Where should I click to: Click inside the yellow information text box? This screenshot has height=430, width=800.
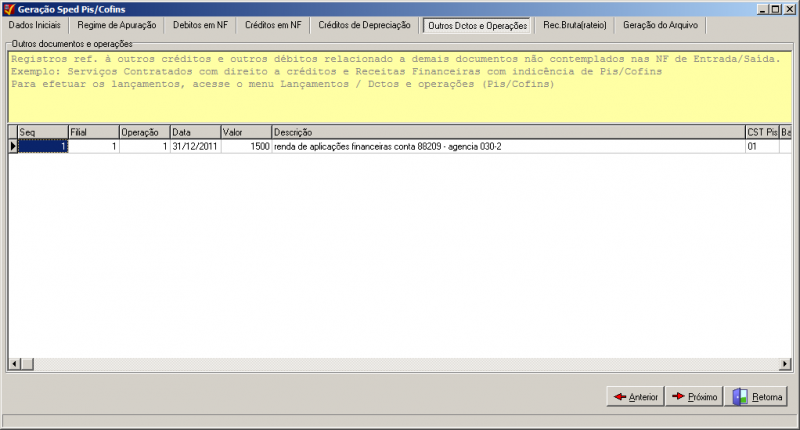pyautogui.click(x=400, y=87)
